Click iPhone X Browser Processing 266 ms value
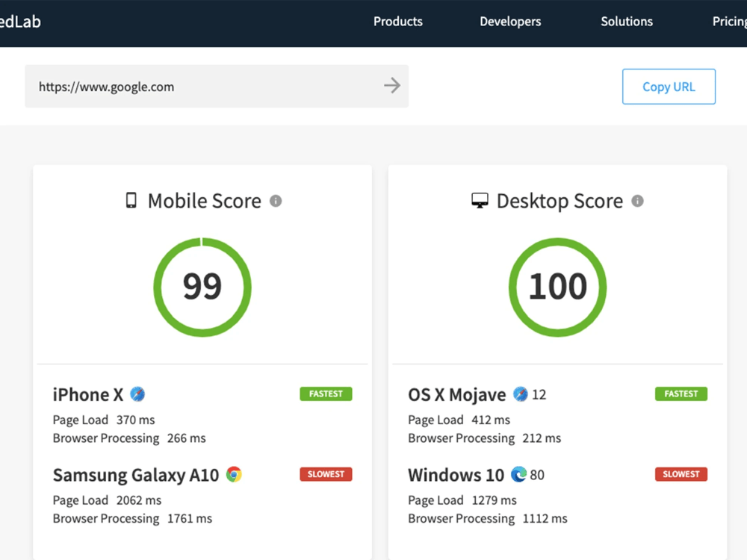This screenshot has height=560, width=747. pos(186,438)
